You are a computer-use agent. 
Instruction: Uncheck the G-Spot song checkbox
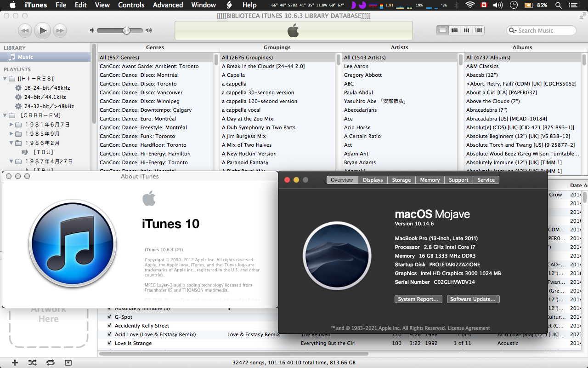click(x=109, y=317)
